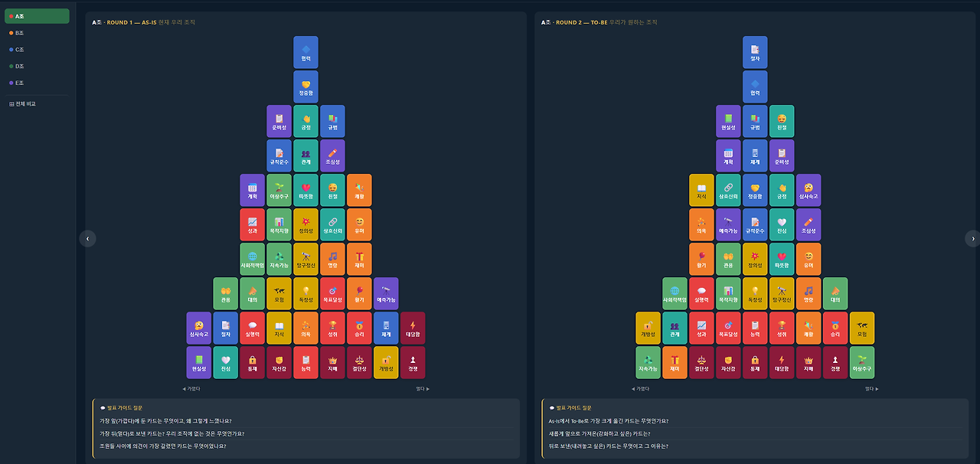The width and height of the screenshot is (980, 464).
Task: Click question '뒤로 보낸(내려놓고 싶은) 카드는 무엇이고'
Action: [609, 446]
